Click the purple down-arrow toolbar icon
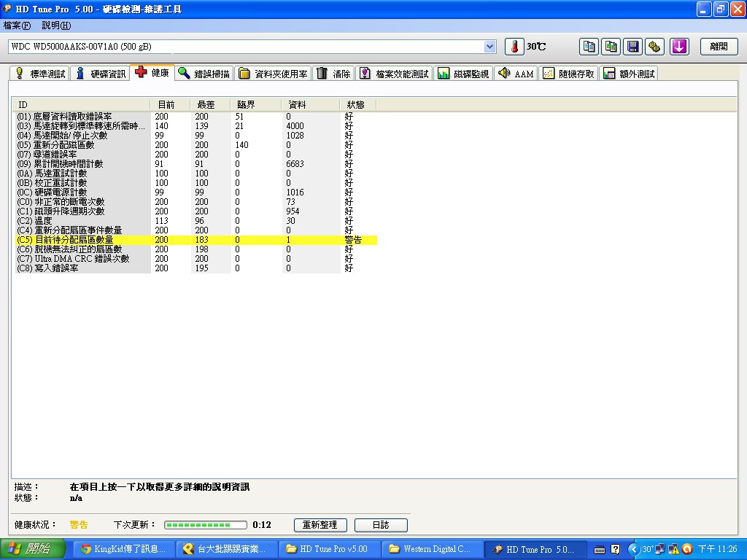This screenshot has width=747, height=560. coord(679,47)
